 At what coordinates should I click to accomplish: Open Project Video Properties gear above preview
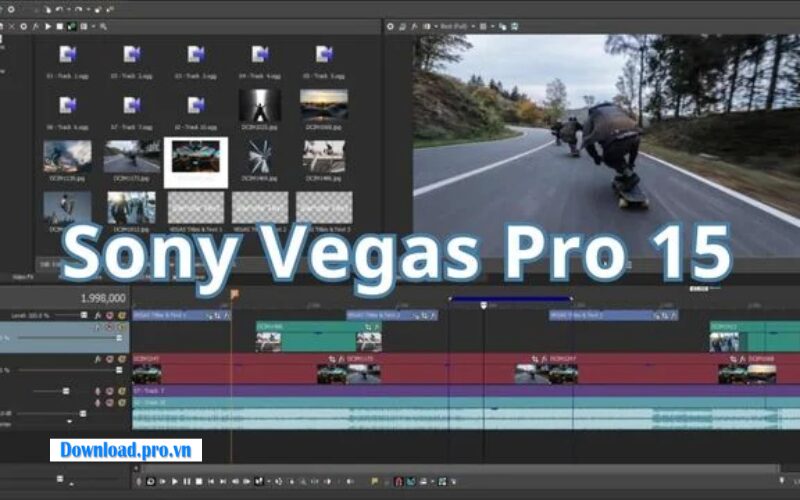(x=390, y=27)
